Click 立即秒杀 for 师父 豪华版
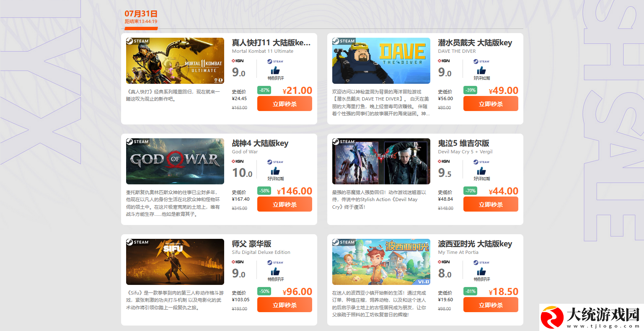644x331 pixels. pyautogui.click(x=284, y=305)
